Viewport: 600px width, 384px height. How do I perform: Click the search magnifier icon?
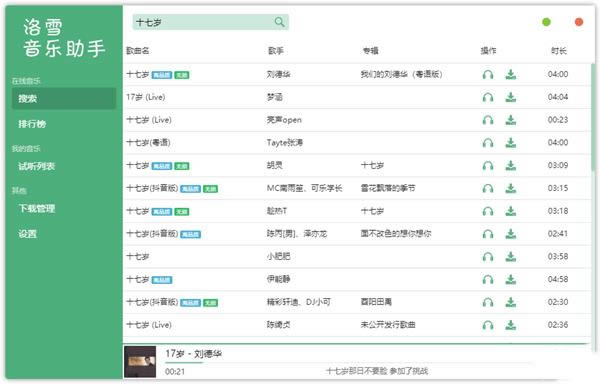[x=280, y=22]
